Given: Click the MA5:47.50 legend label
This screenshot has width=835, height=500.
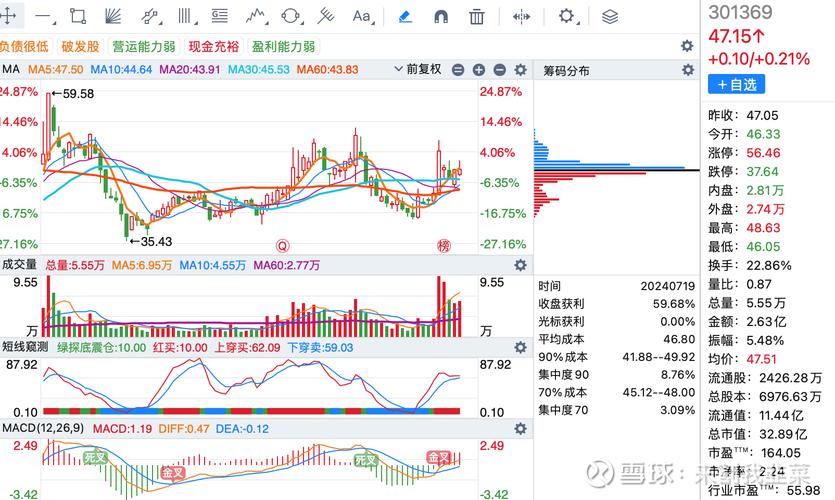Looking at the screenshot, I should [55, 70].
